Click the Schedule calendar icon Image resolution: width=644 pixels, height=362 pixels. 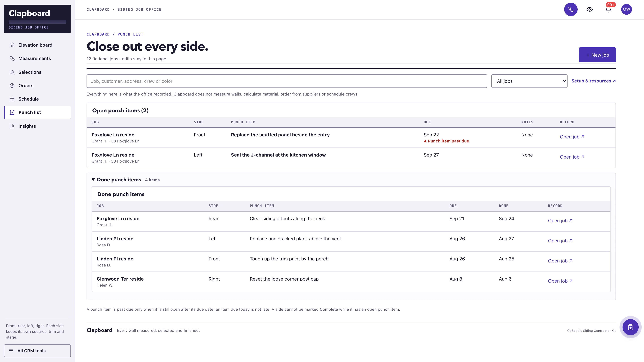12,99
